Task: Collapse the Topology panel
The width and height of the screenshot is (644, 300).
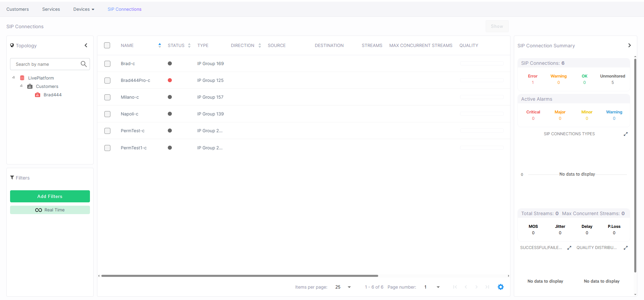Action: 86,45
